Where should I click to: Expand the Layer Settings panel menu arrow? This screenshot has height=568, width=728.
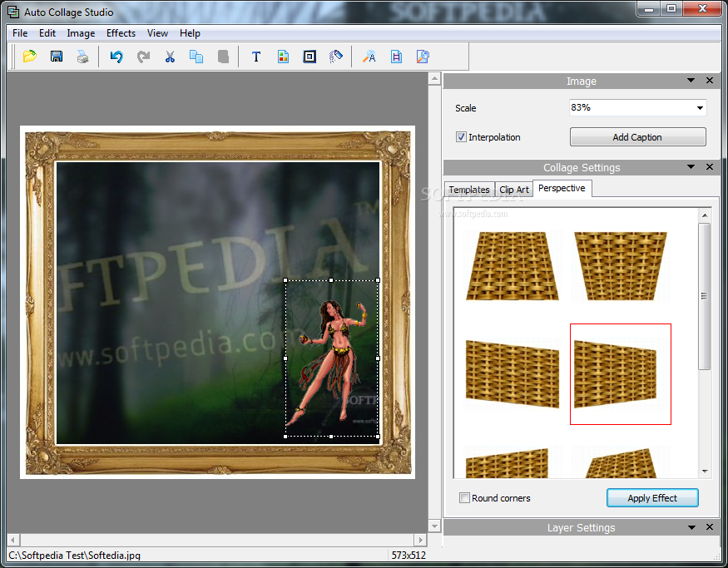click(x=691, y=527)
